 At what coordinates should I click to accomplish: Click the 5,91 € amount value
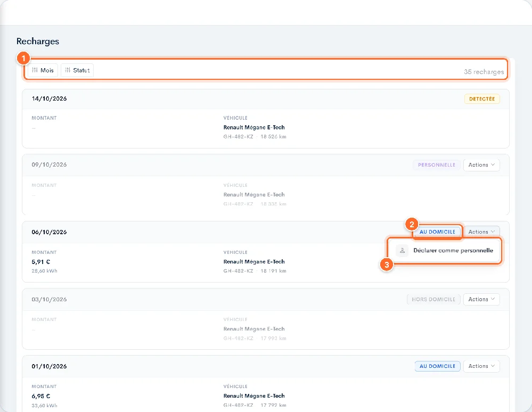pos(40,262)
